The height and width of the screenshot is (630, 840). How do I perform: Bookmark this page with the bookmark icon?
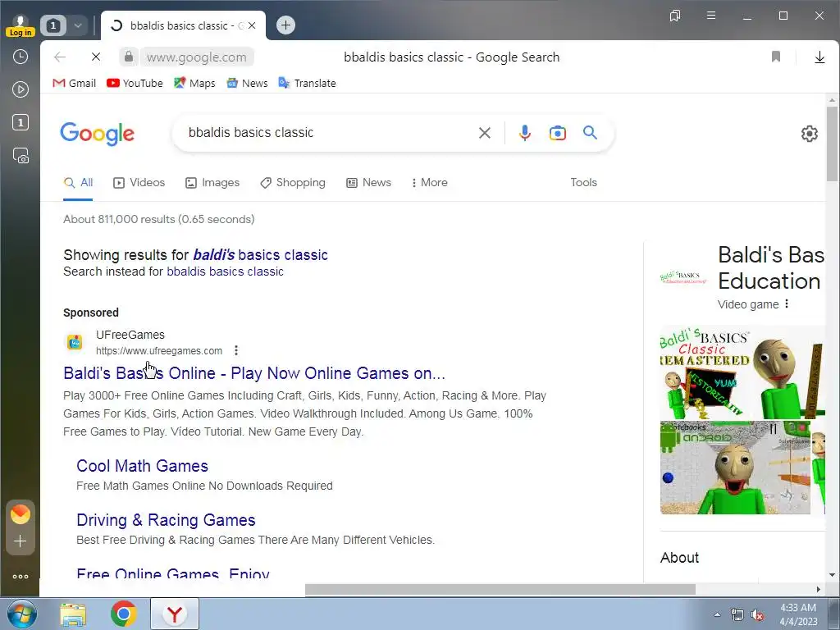[x=776, y=57]
